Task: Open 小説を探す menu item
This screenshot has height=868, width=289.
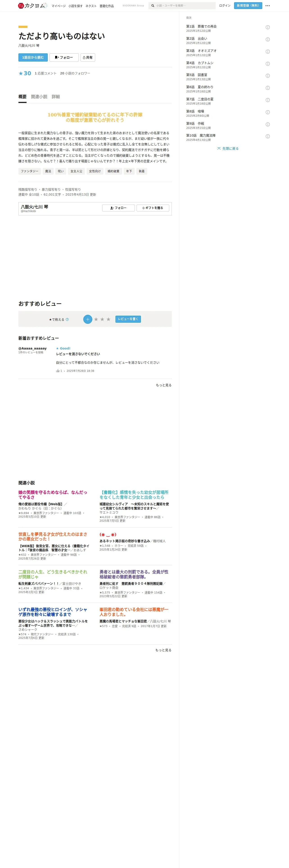Action: (x=75, y=6)
